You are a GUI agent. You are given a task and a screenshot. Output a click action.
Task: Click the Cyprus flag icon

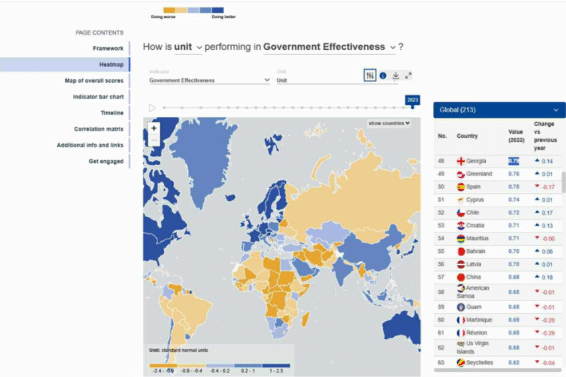click(461, 200)
